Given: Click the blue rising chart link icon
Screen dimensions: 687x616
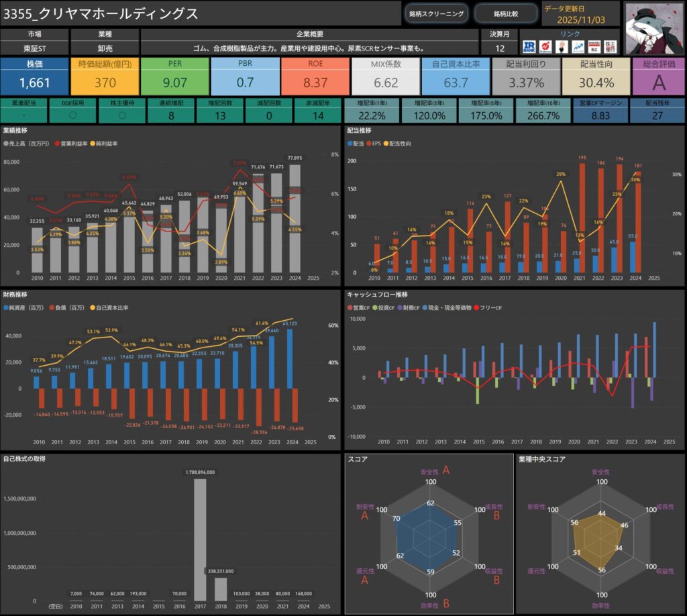Looking at the screenshot, I should click(x=577, y=46).
